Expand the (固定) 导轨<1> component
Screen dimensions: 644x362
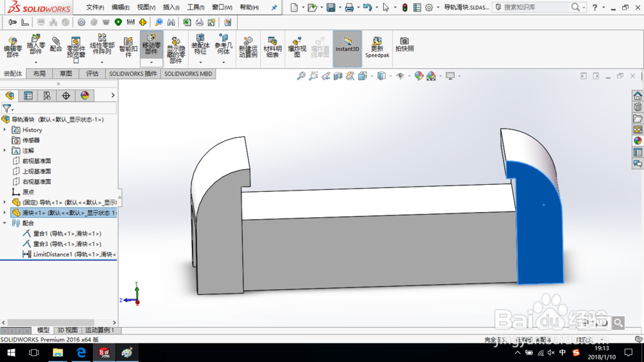[x=5, y=202]
